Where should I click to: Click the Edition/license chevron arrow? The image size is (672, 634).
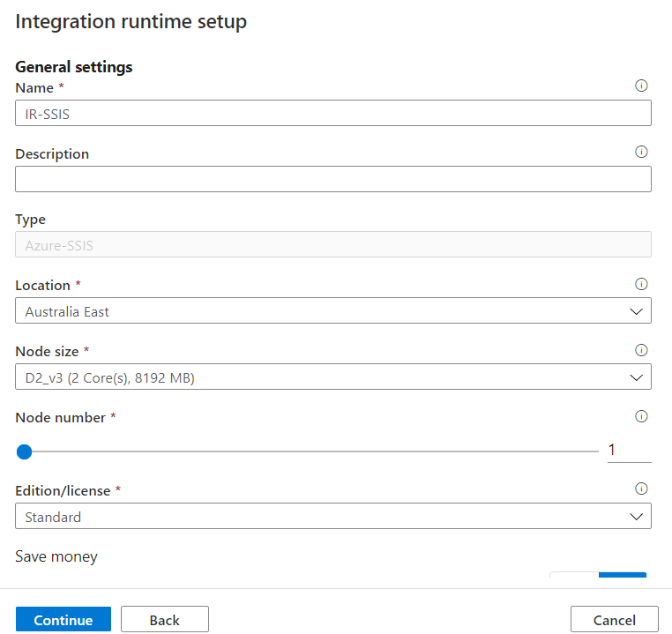click(637, 517)
